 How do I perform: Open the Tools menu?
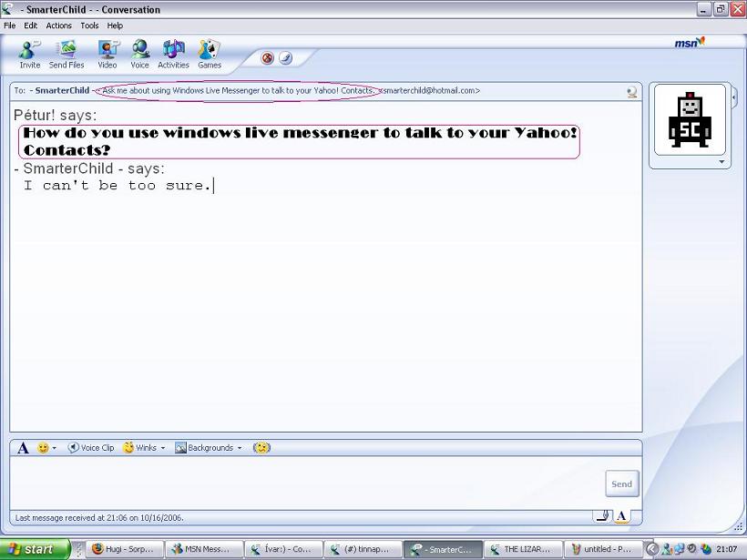89,25
